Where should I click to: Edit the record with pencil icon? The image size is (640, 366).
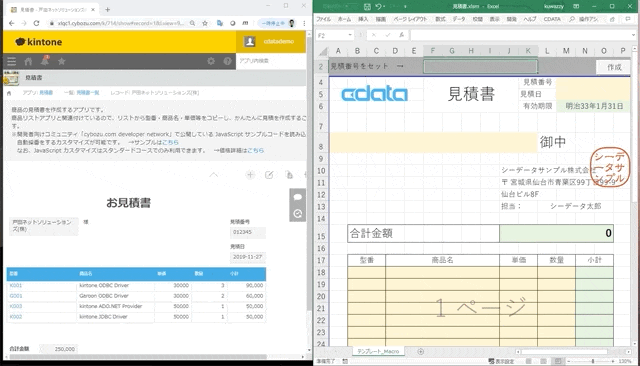(x=269, y=175)
